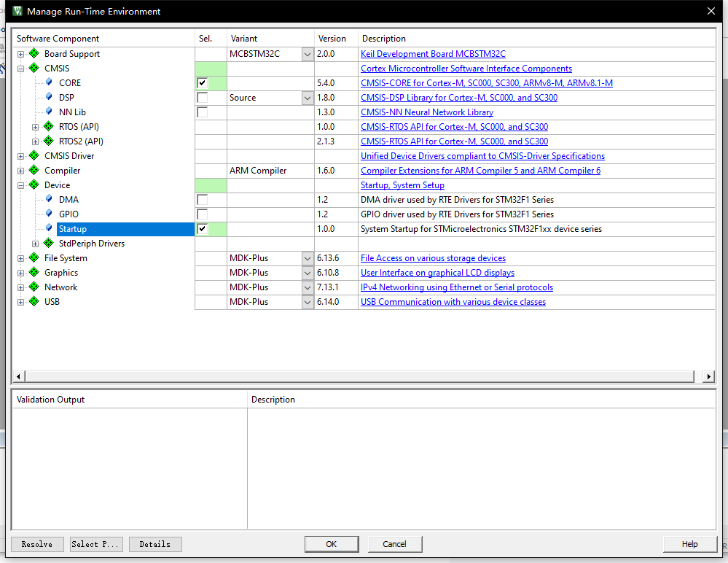The image size is (728, 563).
Task: Open Network MDK-Plus variant dropdown
Action: tap(308, 287)
